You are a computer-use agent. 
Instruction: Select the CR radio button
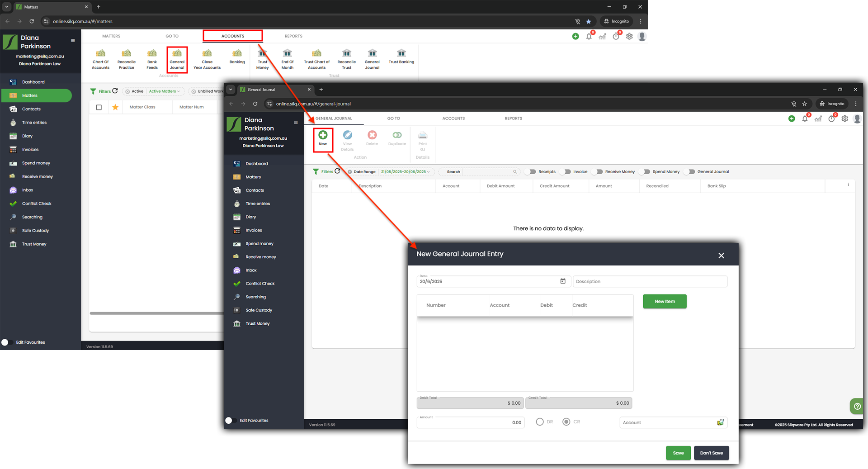point(566,422)
